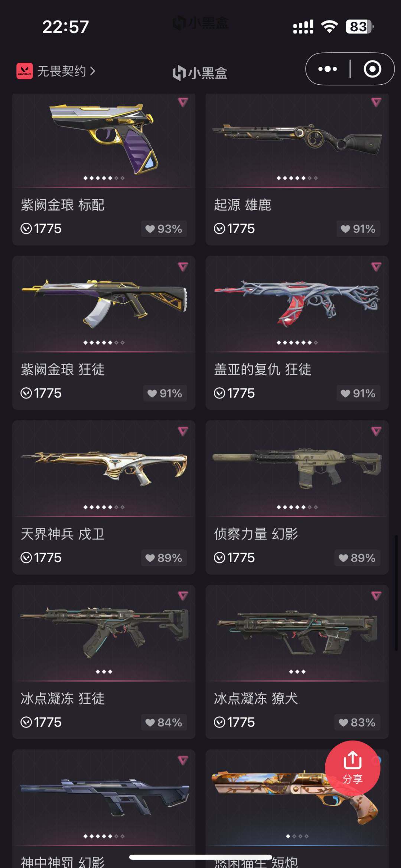
Task: Select the three level dots under 冰点凝冻 獠犬
Action: coord(297,672)
